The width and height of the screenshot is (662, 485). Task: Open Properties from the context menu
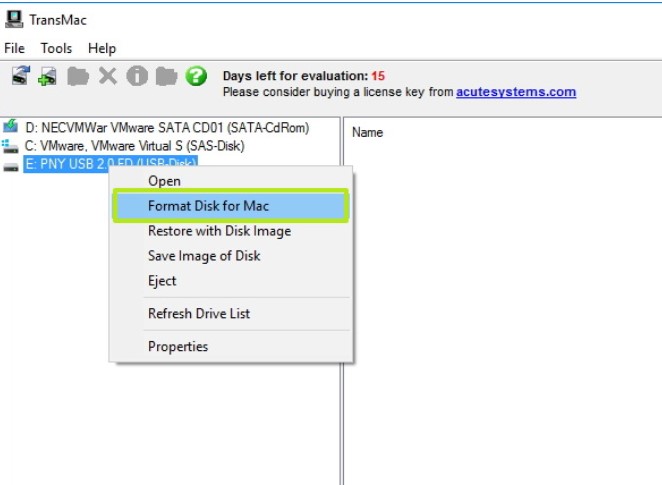(x=231, y=347)
